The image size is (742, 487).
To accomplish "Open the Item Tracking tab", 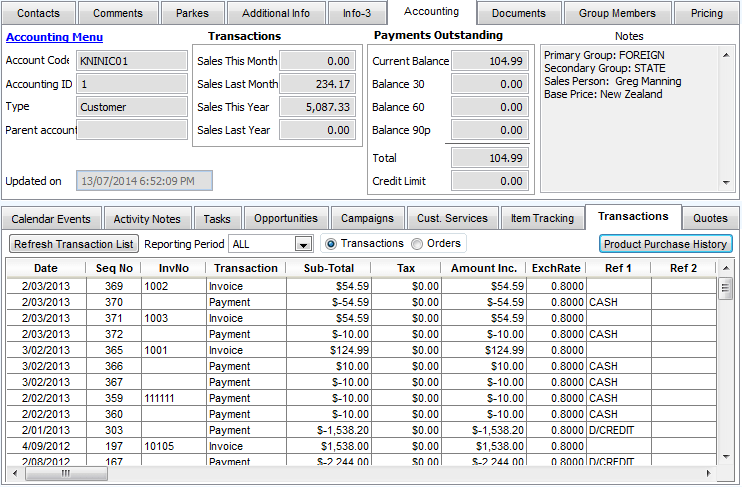I will point(542,219).
